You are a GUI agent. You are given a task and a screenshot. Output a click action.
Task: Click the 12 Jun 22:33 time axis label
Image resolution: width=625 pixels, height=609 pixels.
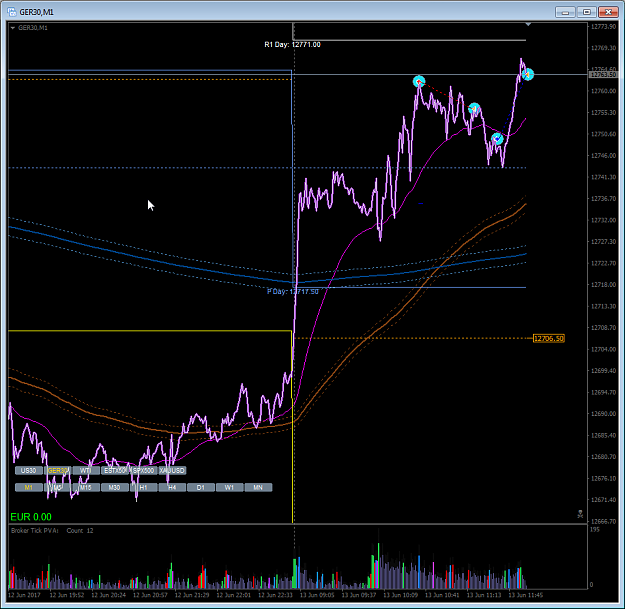coord(275,595)
